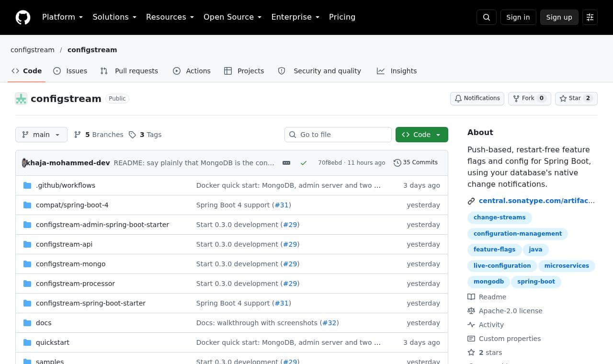
Task: Click the commit author avatar
Action: point(24,163)
